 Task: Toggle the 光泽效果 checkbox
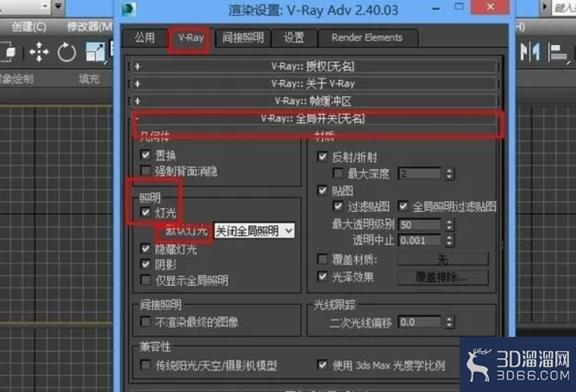(x=322, y=276)
